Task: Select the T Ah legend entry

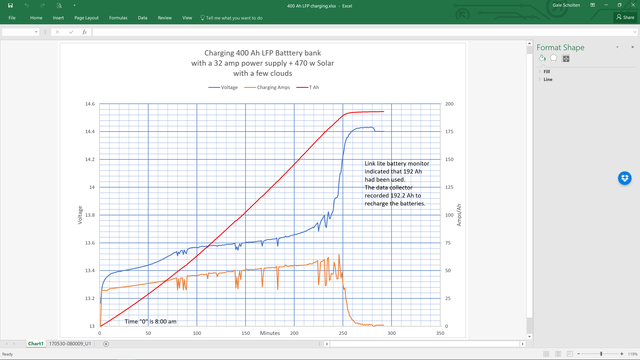Action: click(308, 87)
